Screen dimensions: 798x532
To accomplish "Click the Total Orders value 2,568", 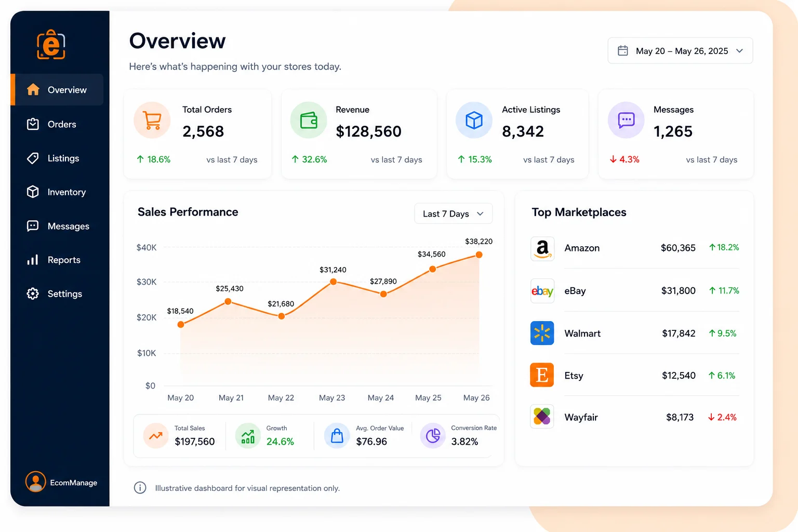I will tap(203, 131).
